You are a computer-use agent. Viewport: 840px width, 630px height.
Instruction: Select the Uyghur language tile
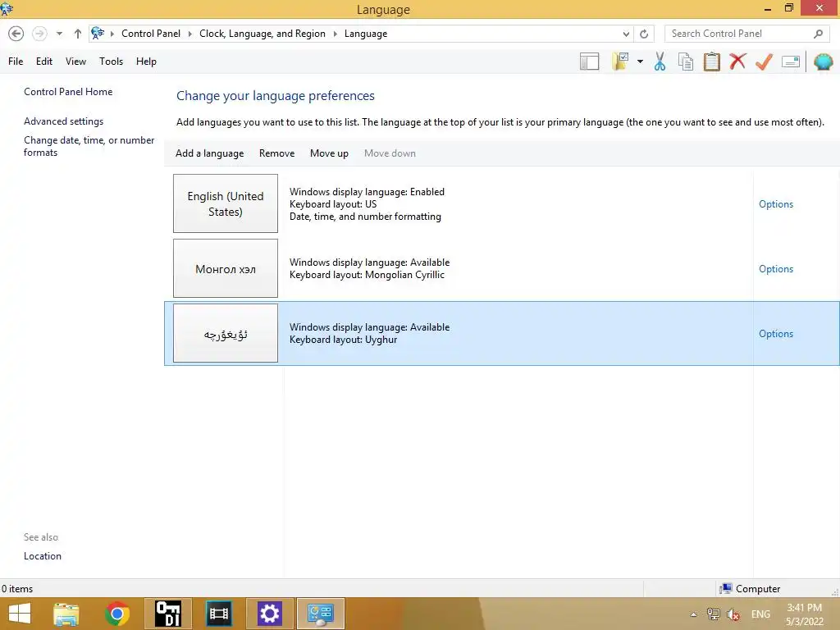pyautogui.click(x=226, y=333)
